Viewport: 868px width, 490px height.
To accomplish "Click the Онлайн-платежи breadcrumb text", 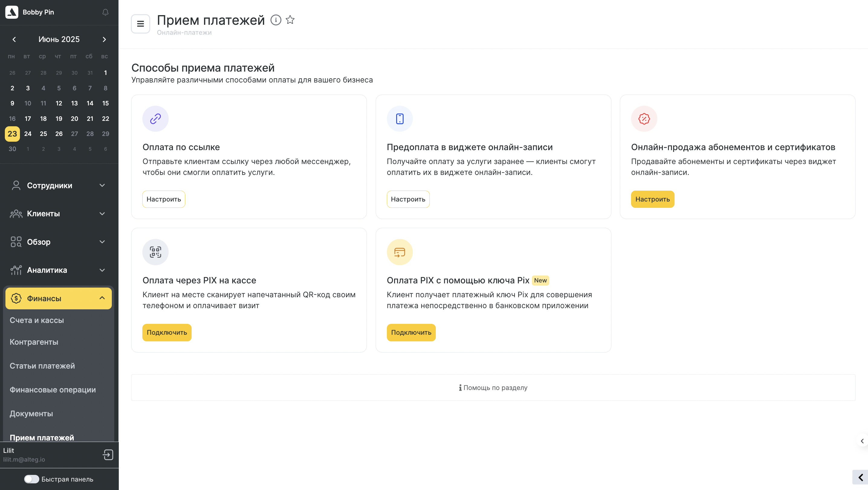I will point(184,32).
